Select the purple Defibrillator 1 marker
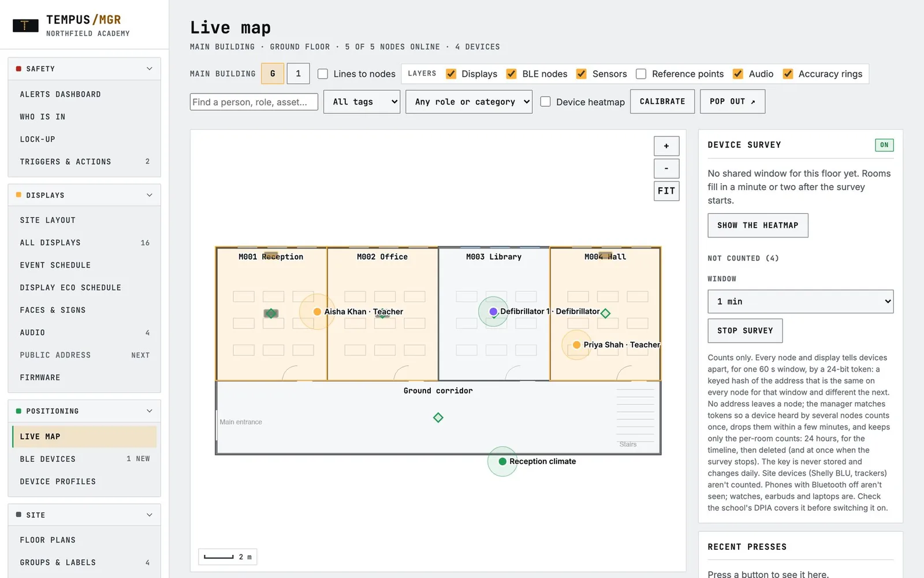 coord(493,312)
